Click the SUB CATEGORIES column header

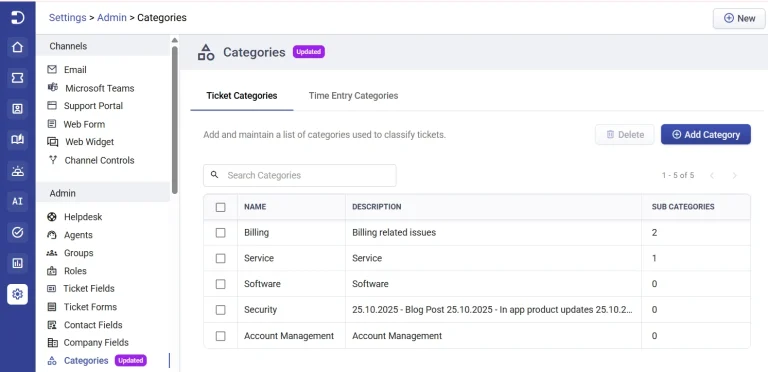pyautogui.click(x=683, y=207)
